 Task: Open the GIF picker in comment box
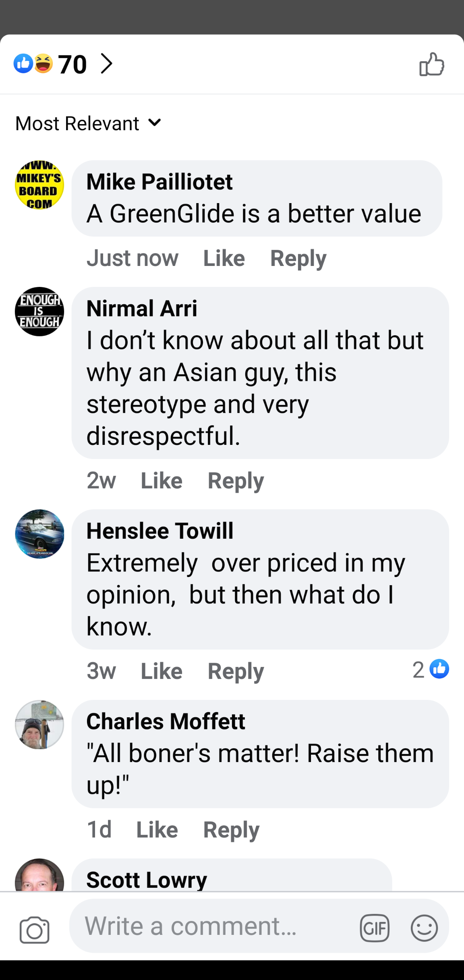[375, 928]
